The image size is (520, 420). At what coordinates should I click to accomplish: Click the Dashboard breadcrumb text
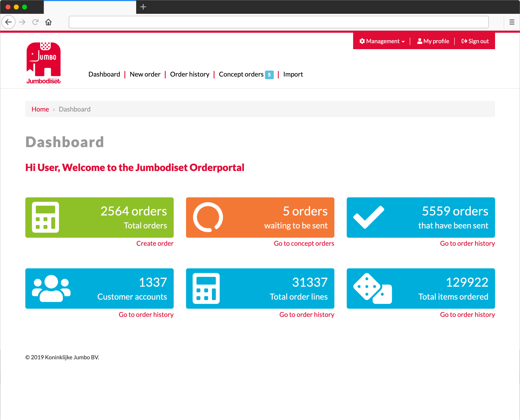point(75,109)
